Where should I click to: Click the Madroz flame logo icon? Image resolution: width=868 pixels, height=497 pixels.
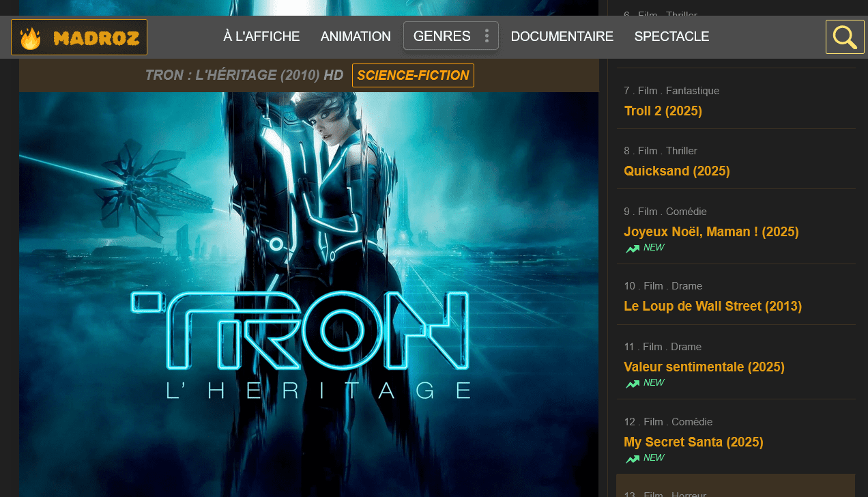[31, 38]
